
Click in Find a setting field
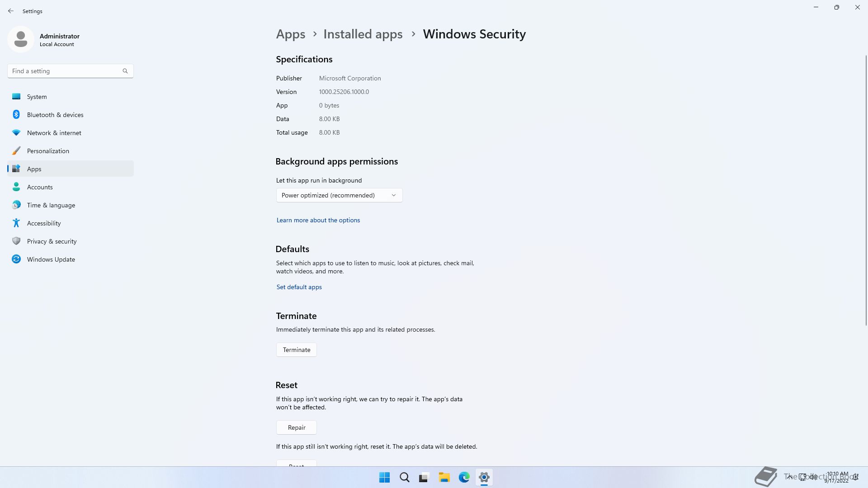point(71,71)
